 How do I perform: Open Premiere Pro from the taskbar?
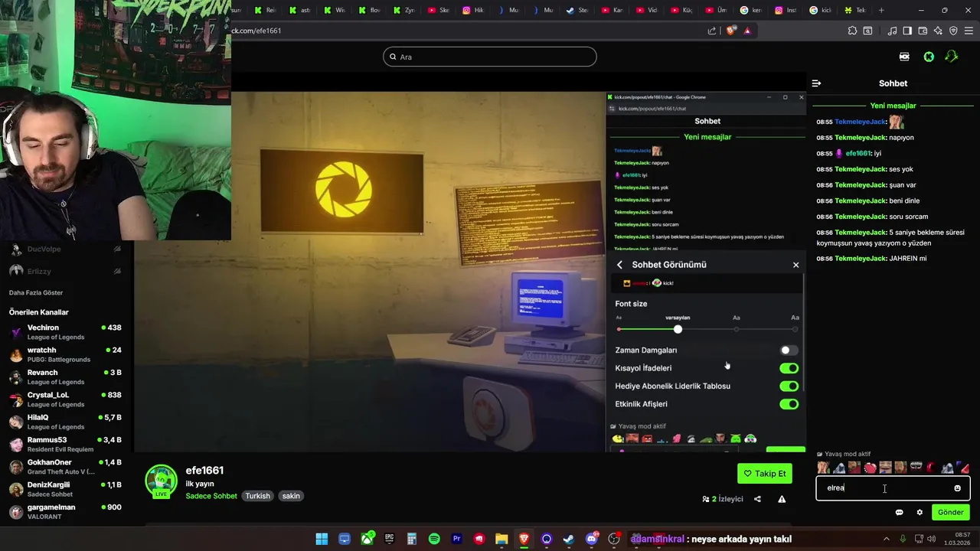(x=457, y=539)
